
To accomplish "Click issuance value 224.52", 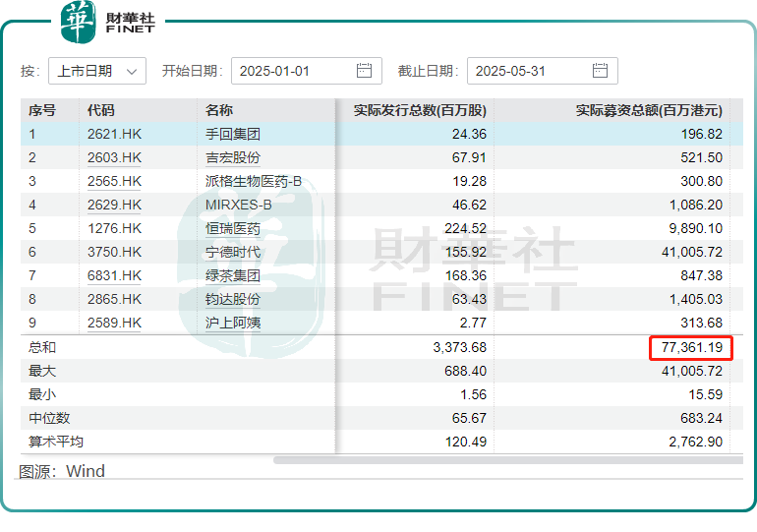I will pyautogui.click(x=465, y=228).
